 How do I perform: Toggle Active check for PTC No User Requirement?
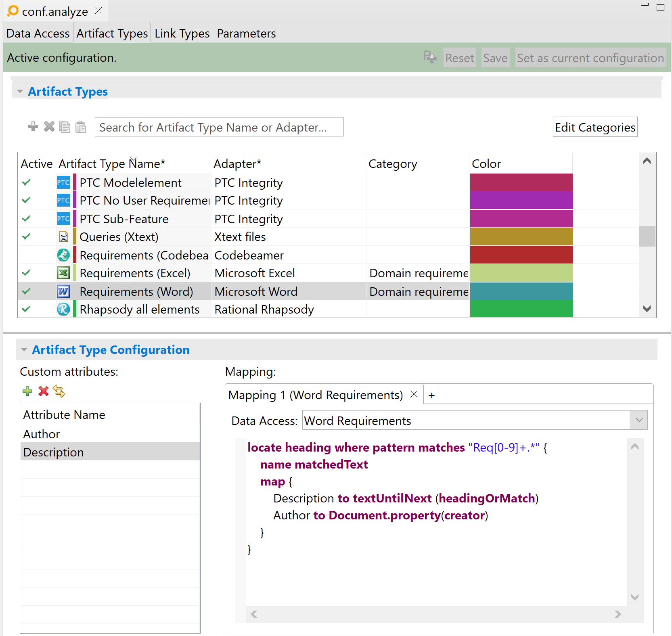click(x=26, y=200)
